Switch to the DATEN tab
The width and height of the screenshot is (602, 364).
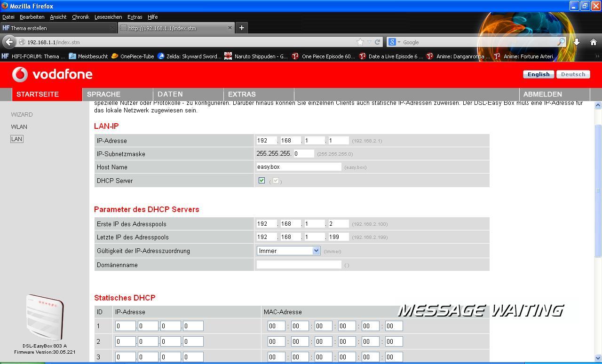point(170,94)
